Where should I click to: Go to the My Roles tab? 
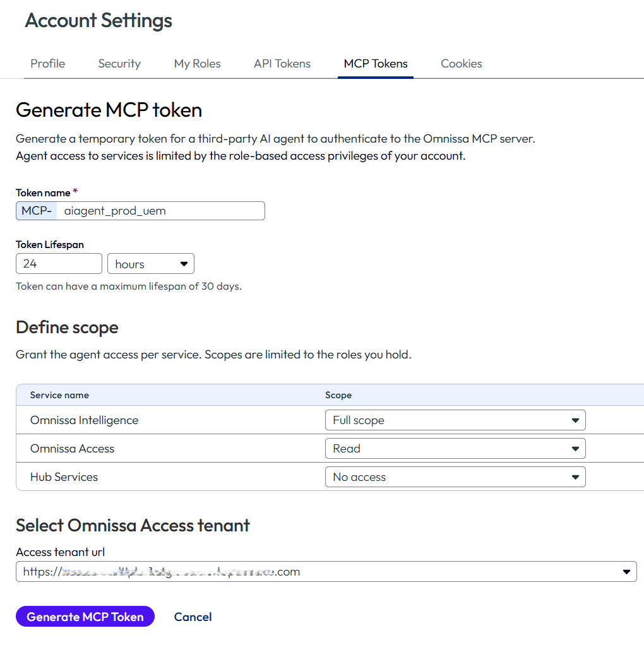(197, 64)
